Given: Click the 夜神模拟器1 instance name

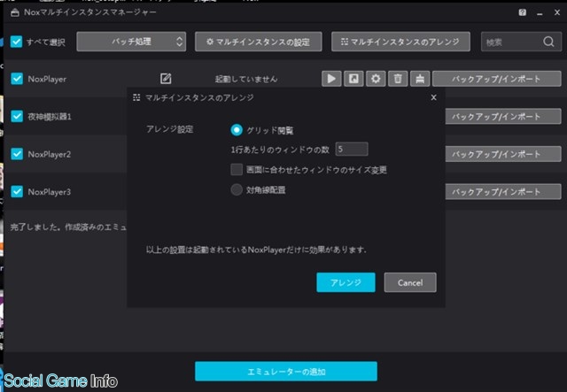Looking at the screenshot, I should (x=50, y=116).
